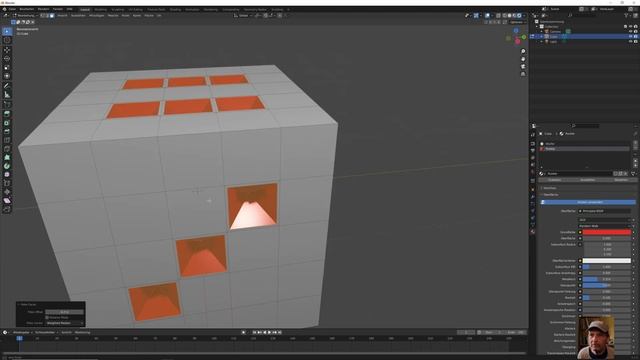Click the Zuweisen assign button
This screenshot has height=360, width=640.
pyautogui.click(x=554, y=180)
